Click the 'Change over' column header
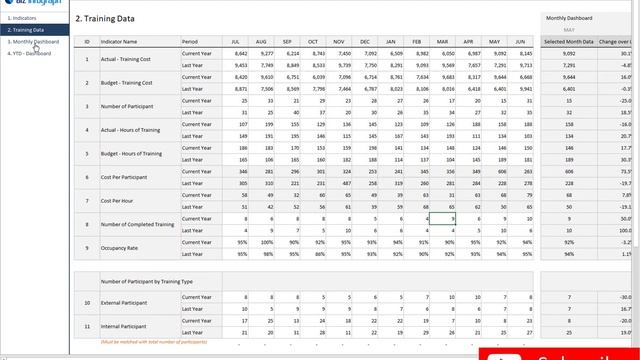640x360 pixels. 615,42
